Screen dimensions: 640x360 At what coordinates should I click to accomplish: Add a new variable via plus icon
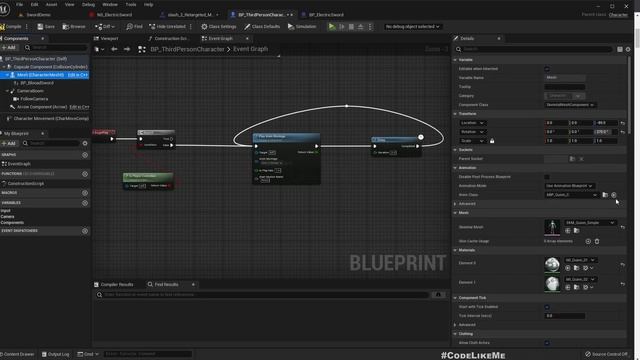point(85,203)
